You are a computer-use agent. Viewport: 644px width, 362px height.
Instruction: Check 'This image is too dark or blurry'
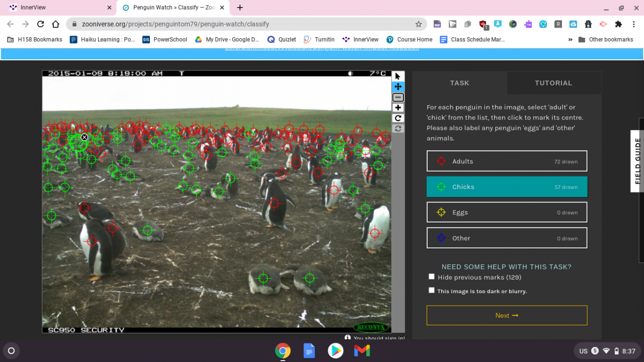coord(431,290)
